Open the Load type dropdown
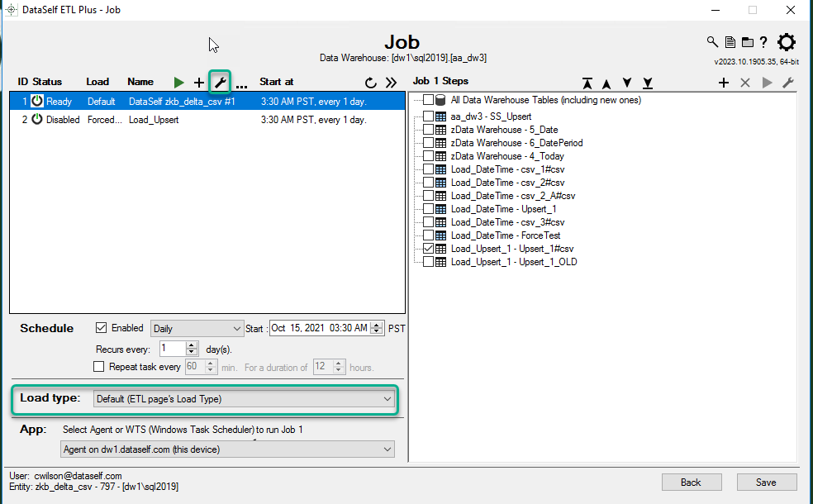The image size is (813, 504). point(244,399)
